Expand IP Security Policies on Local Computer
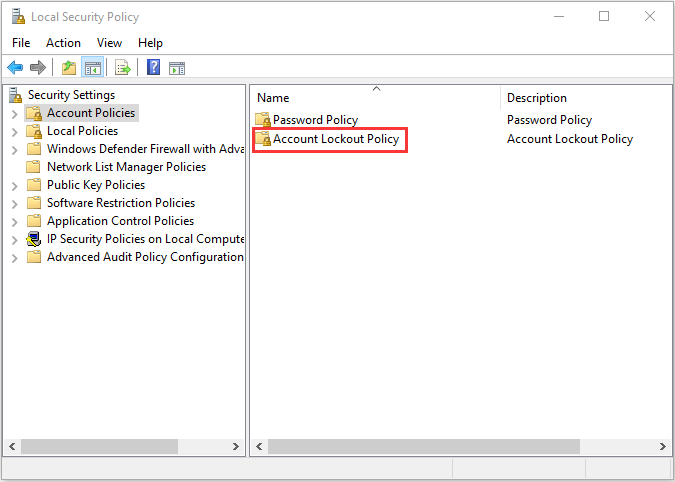The width and height of the screenshot is (675, 482). click(15, 240)
